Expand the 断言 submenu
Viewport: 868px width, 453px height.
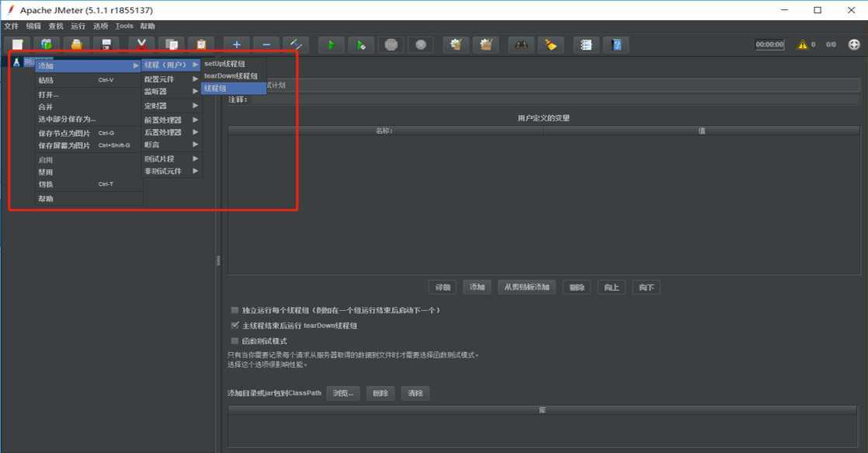[x=171, y=145]
